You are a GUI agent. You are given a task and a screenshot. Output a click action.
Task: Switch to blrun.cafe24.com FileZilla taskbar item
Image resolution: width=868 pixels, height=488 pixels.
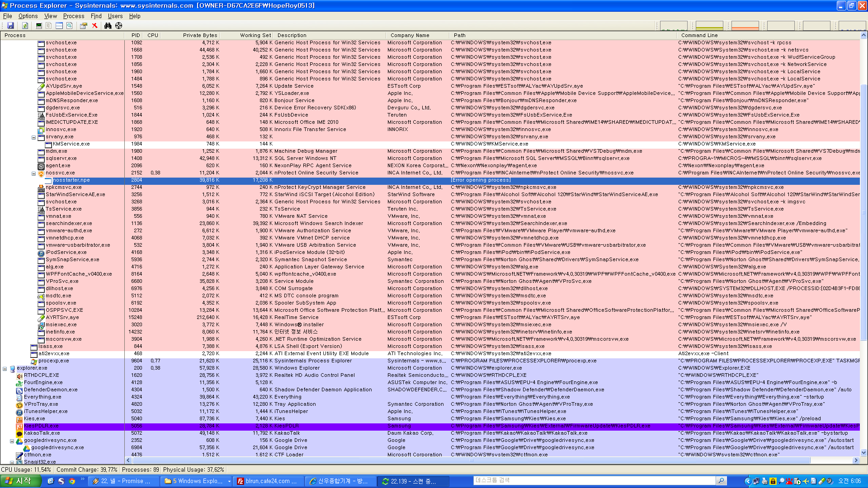269,481
